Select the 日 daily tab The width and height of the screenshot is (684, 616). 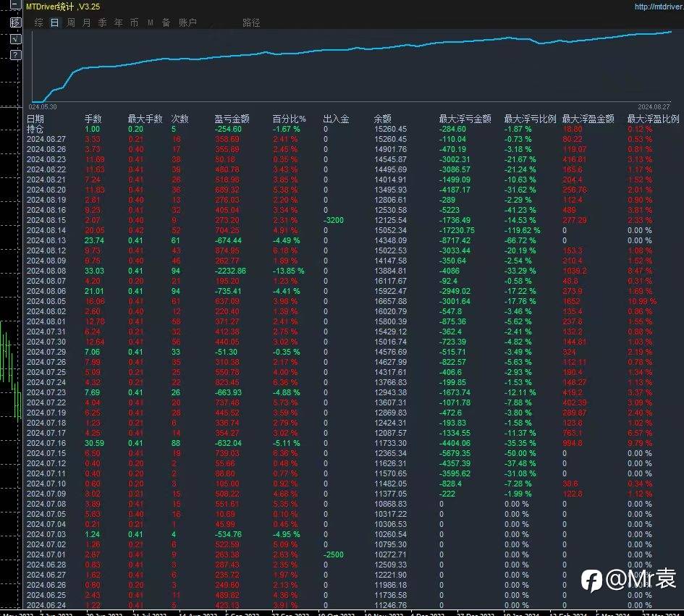coord(54,22)
